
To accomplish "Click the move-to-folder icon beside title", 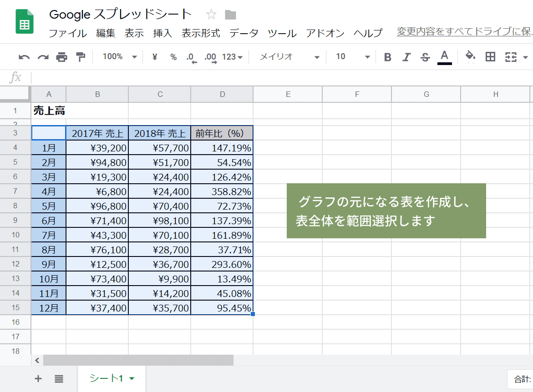I will (x=231, y=15).
